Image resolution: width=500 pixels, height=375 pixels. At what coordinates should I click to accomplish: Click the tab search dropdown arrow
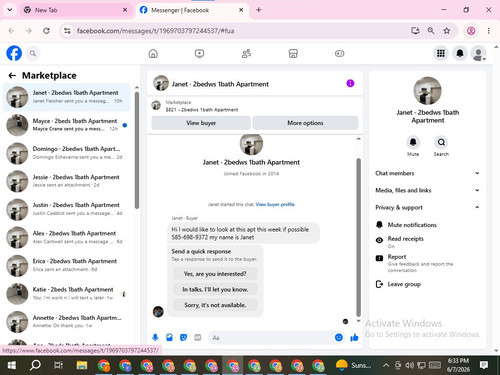click(10, 10)
